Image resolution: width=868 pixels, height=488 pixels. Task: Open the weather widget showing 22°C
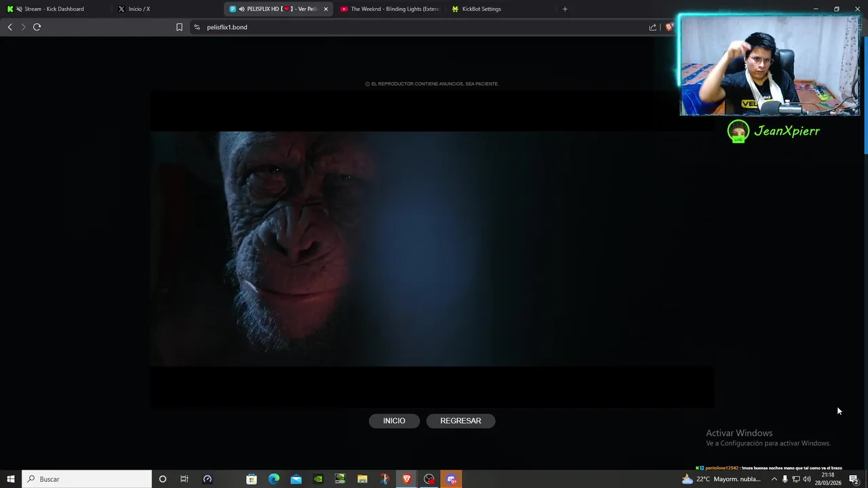click(x=722, y=479)
